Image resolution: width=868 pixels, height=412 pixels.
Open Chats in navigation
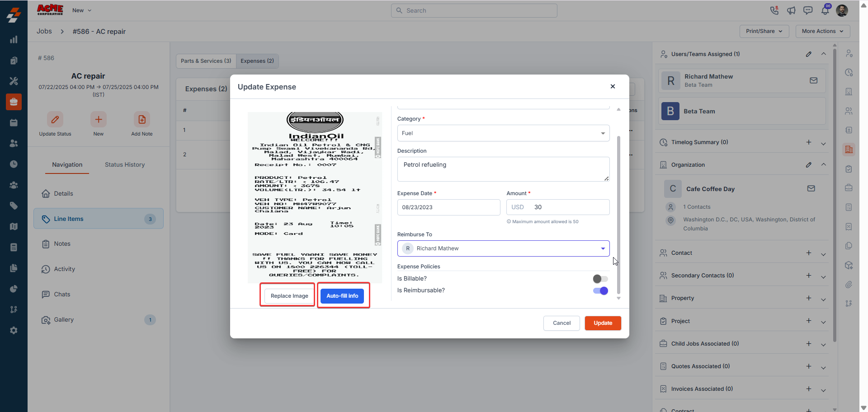coord(99,295)
